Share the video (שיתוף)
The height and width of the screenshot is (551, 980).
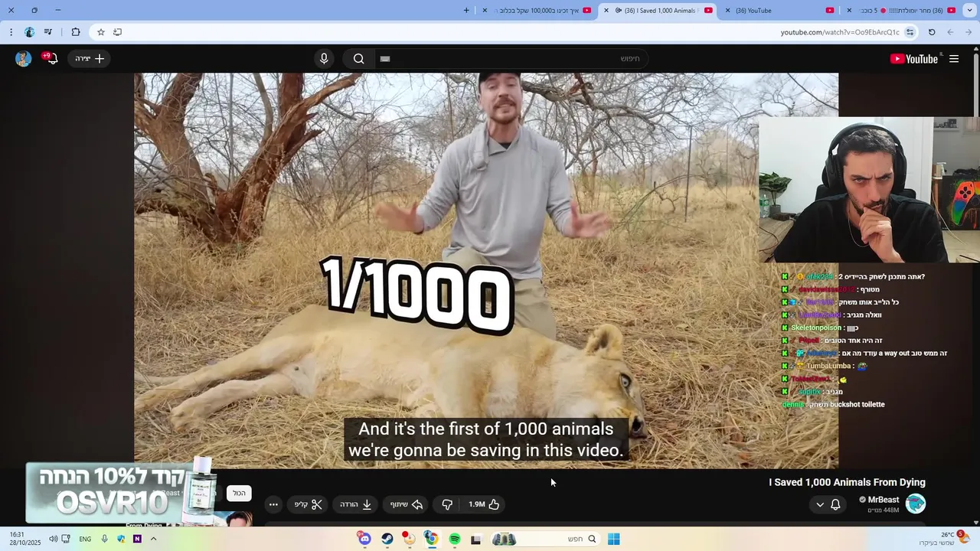[x=407, y=504]
